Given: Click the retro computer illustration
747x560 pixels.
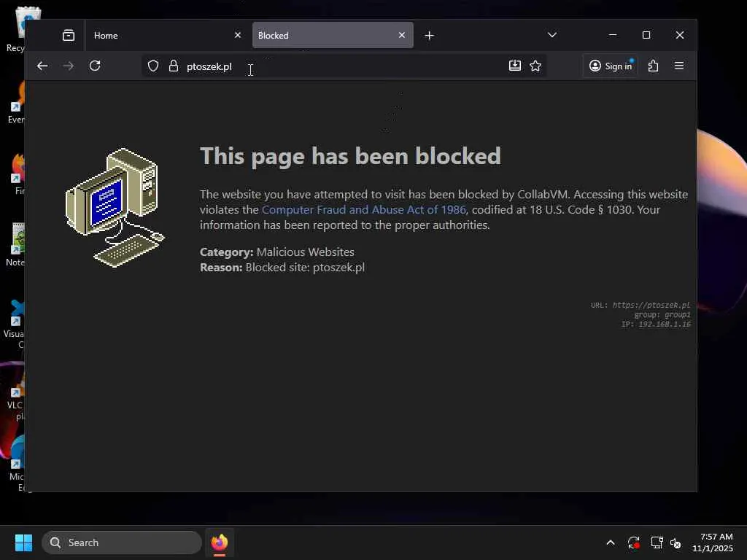Looking at the screenshot, I should pyautogui.click(x=115, y=208).
